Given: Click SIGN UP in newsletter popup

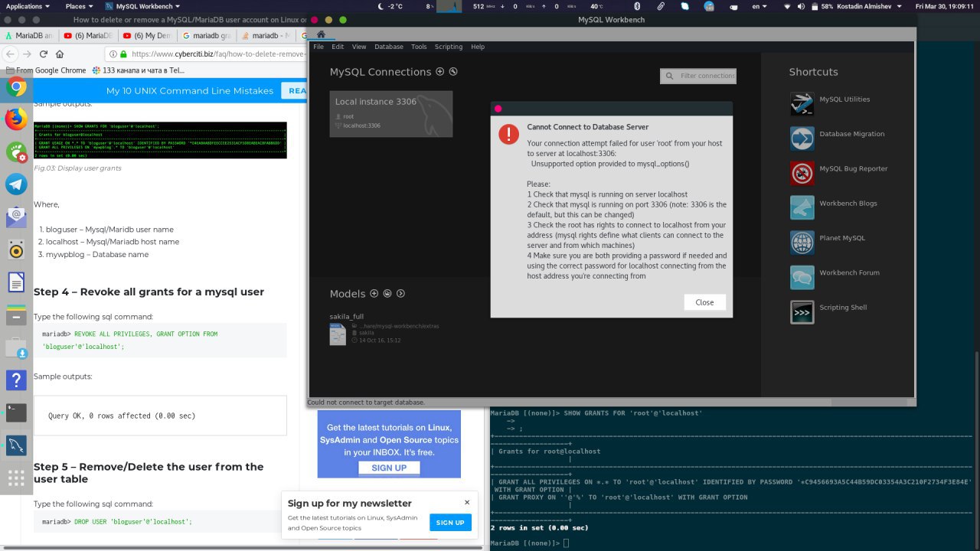Looking at the screenshot, I should (450, 523).
